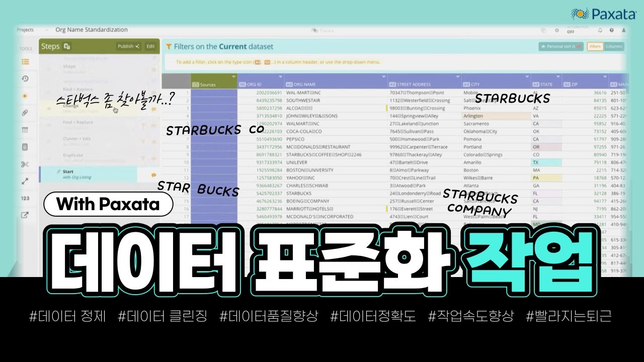The image size is (644, 362).
Task: Click the Amarillo city cell
Action: (x=496, y=162)
